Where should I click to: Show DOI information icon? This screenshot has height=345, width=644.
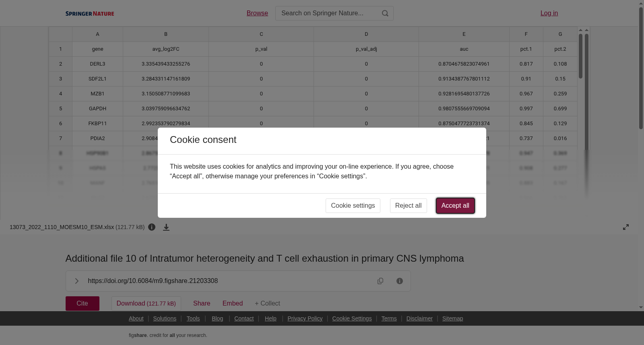point(400,281)
